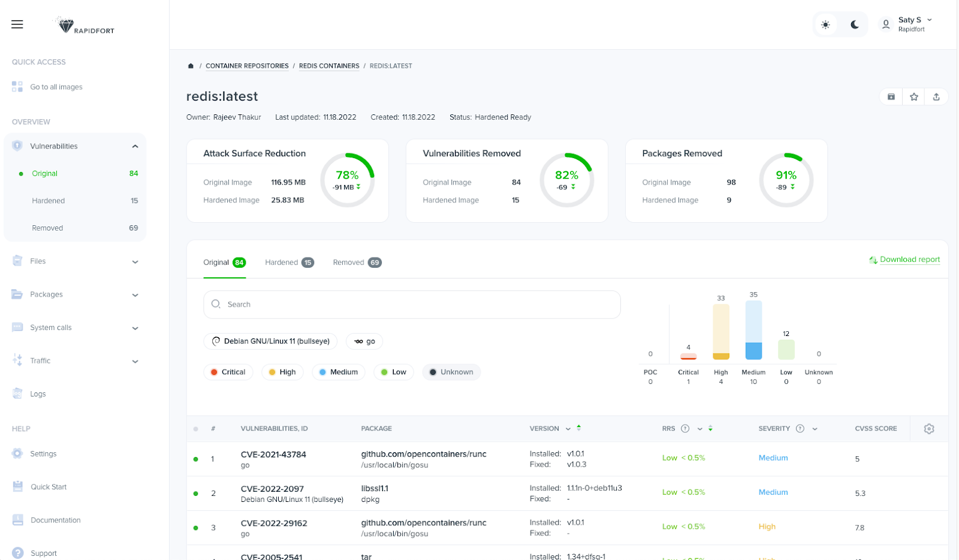Toggle Critical severity filter

click(228, 372)
